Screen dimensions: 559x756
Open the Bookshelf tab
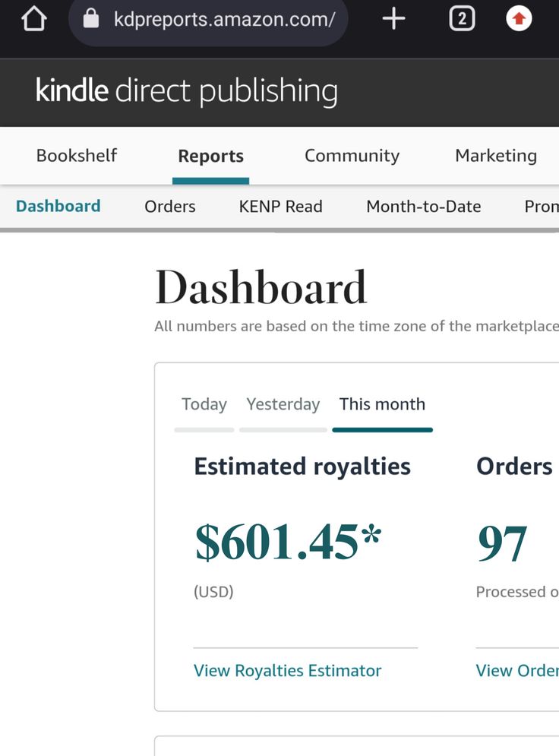(x=77, y=156)
